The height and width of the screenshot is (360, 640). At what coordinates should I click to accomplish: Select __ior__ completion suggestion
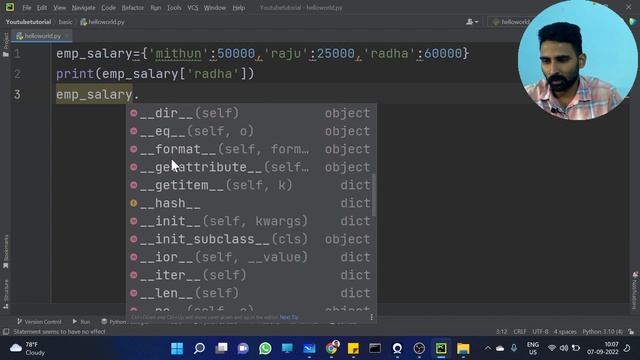click(251, 257)
